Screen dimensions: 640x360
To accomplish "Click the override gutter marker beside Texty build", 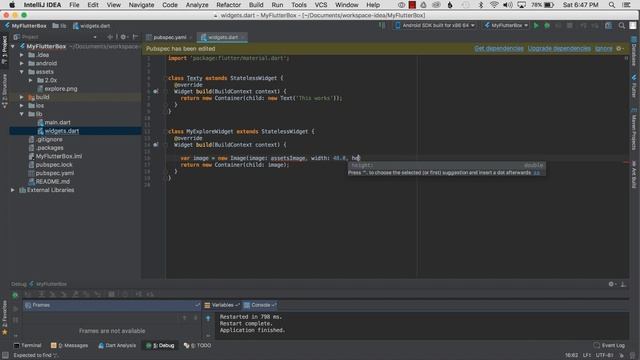I will 156,91.
